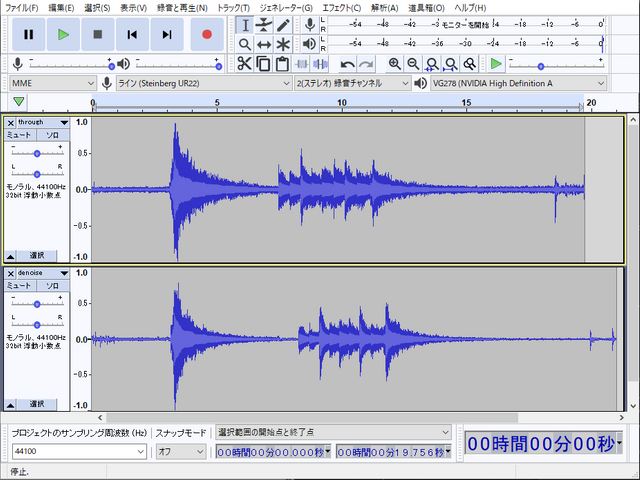This screenshot has height=480, width=640.
Task: Open the recording channels dropdown
Action: [352, 83]
